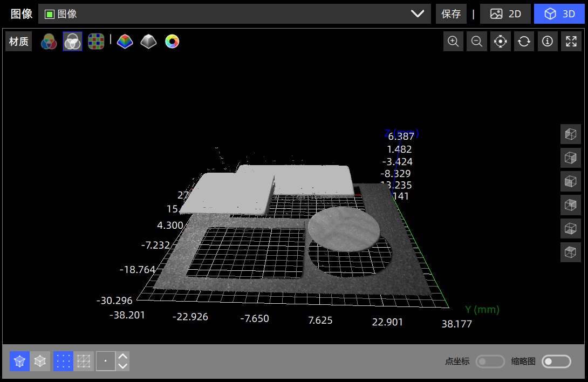Click the -18.764 axis value
The image size is (588, 382).
[x=137, y=270]
